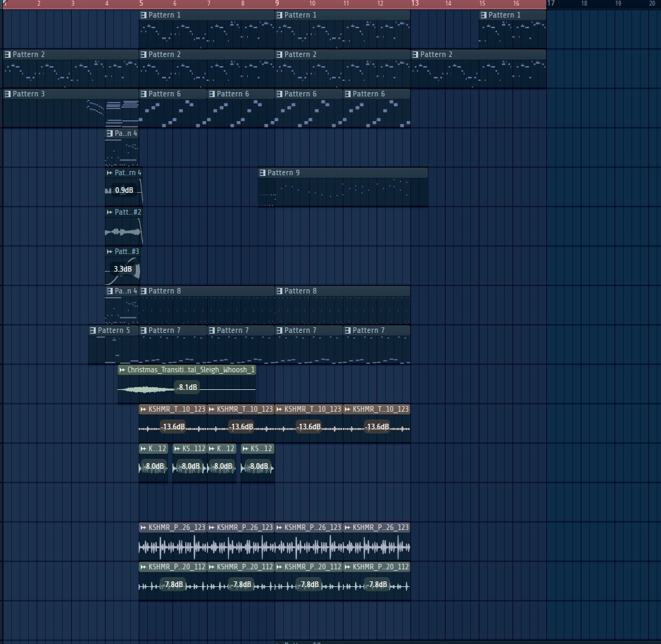Open menu icon of Pattern 1 clip at bar 5

point(144,15)
